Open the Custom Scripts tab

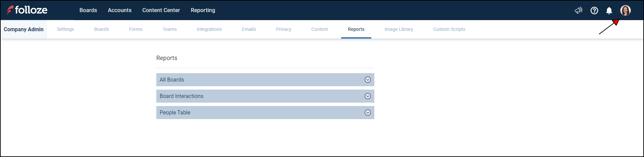[x=449, y=30]
